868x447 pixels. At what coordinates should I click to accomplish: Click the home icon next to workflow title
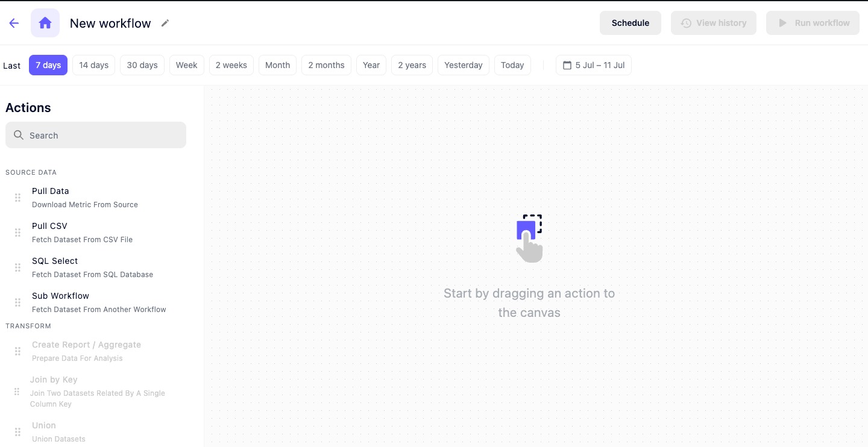[x=45, y=22]
